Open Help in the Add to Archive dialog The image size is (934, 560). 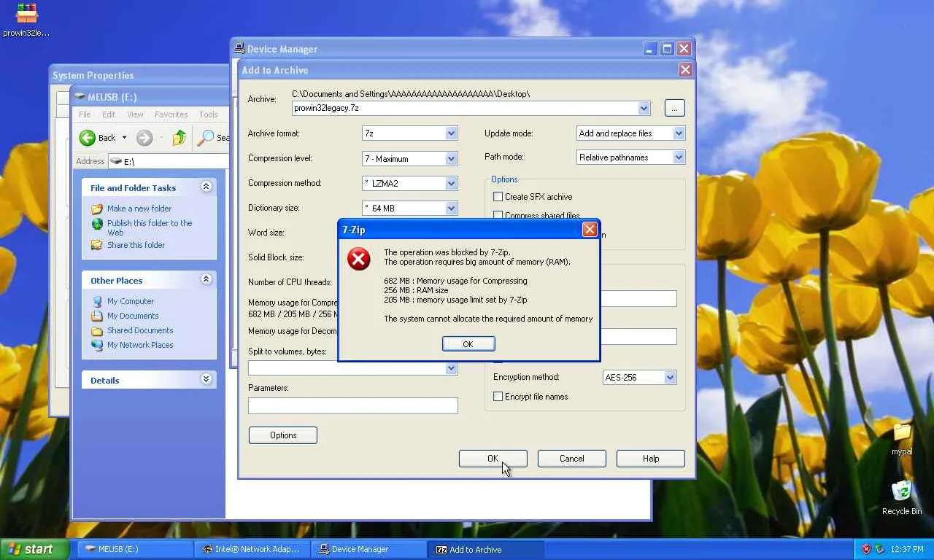(651, 459)
